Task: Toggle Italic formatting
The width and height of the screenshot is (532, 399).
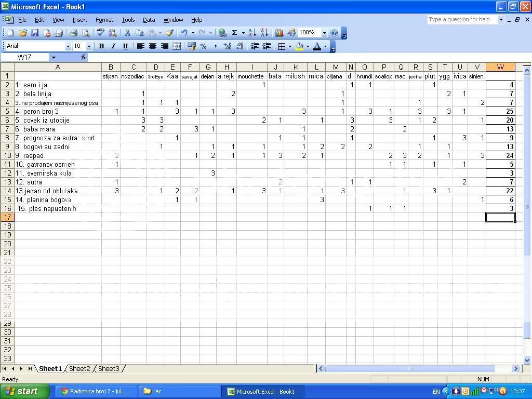Action: coord(113,46)
